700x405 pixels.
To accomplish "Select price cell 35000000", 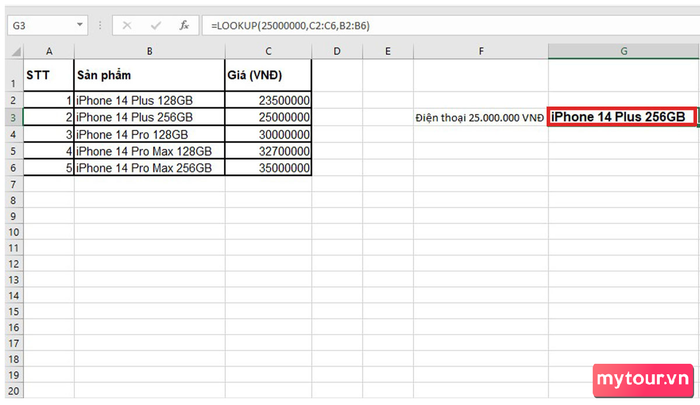I will (268, 167).
